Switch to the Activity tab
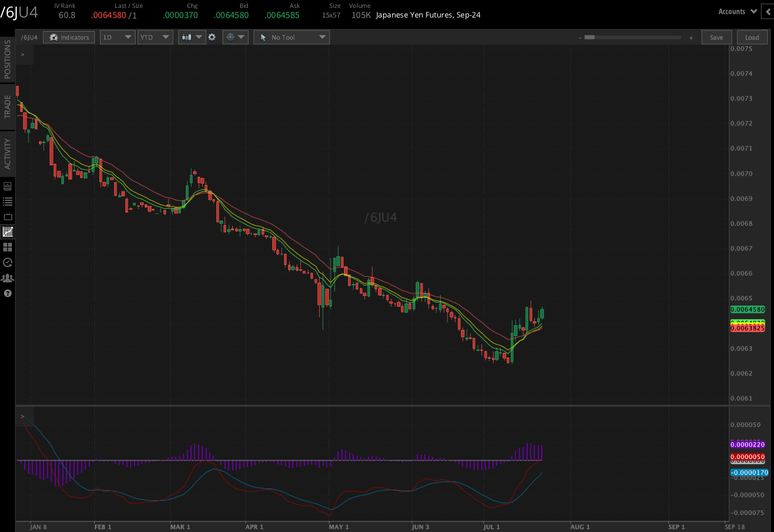 (x=7, y=154)
